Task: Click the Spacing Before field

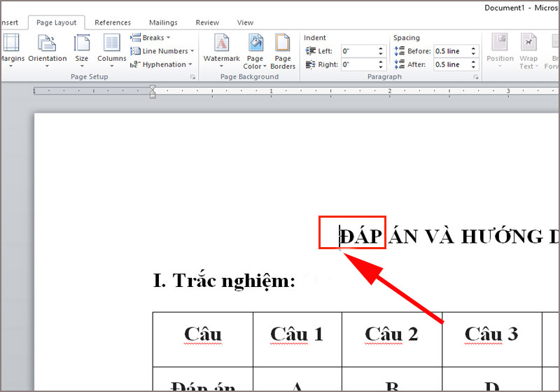Action: (451, 51)
